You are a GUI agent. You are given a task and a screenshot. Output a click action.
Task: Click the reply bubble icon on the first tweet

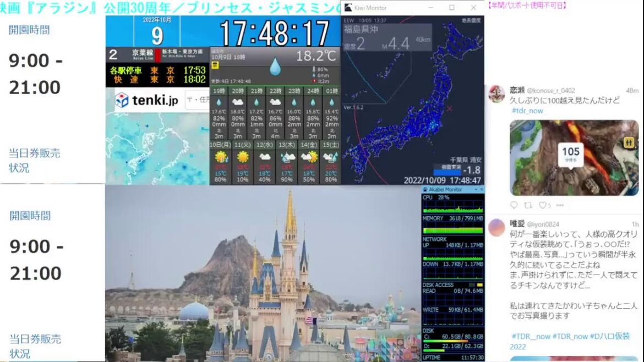[514, 205]
